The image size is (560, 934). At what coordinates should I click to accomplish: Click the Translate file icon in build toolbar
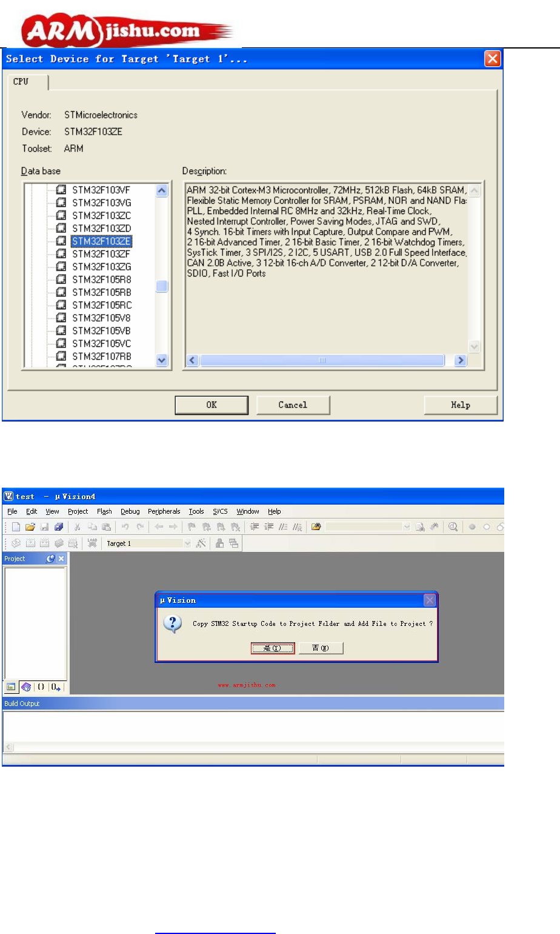coord(16,543)
